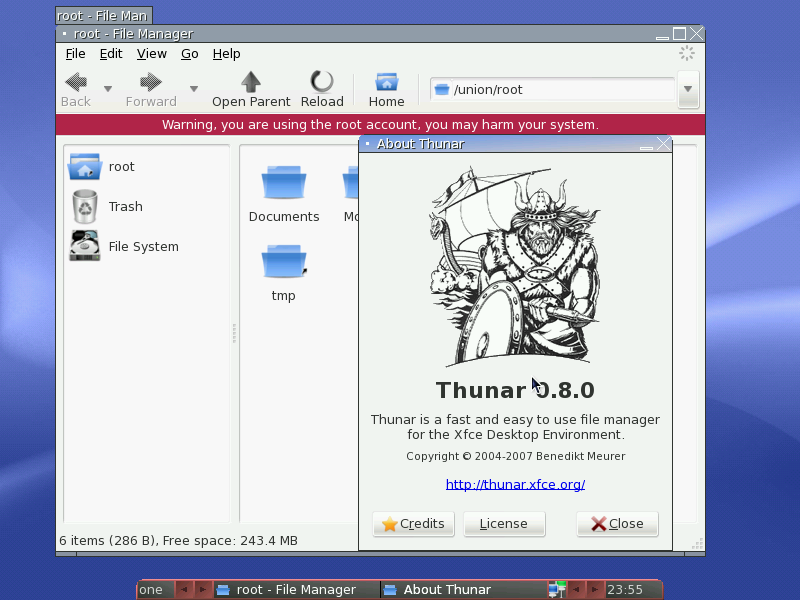Click the network tray icon in panel
The height and width of the screenshot is (600, 800).
click(x=557, y=589)
